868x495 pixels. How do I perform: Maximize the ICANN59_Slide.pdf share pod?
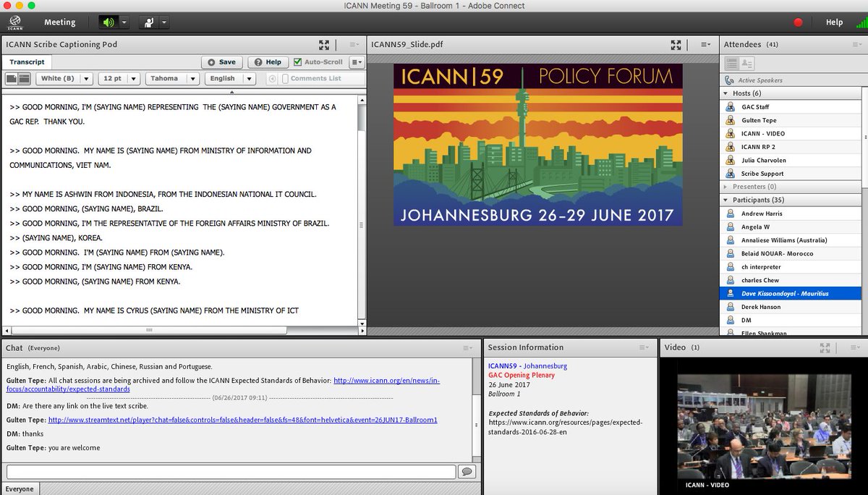(676, 44)
